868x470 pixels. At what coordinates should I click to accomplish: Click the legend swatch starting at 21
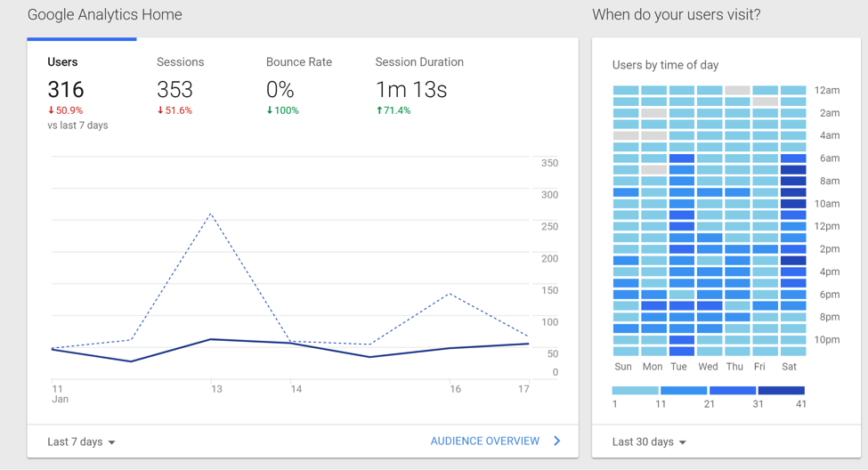point(733,390)
